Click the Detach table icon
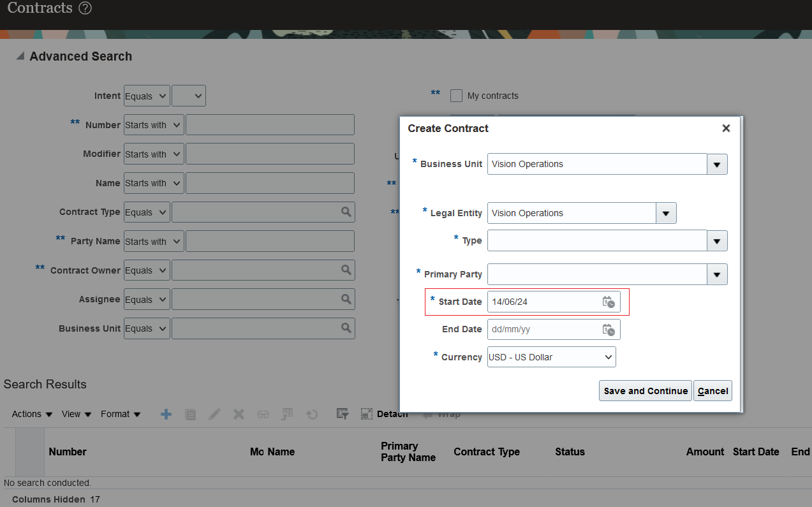 click(x=367, y=414)
